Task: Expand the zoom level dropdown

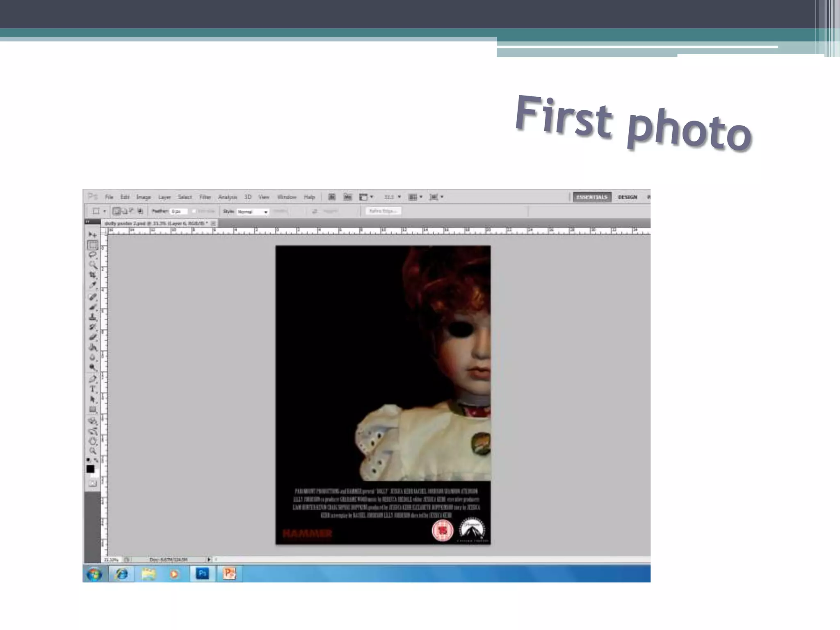Action: (x=399, y=197)
